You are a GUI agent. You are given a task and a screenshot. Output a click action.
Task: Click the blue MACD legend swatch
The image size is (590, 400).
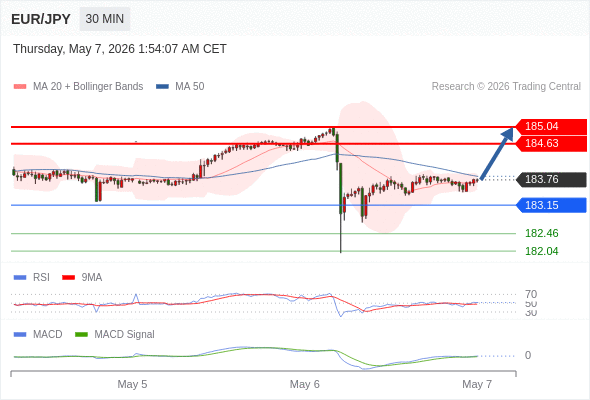pyautogui.click(x=20, y=335)
